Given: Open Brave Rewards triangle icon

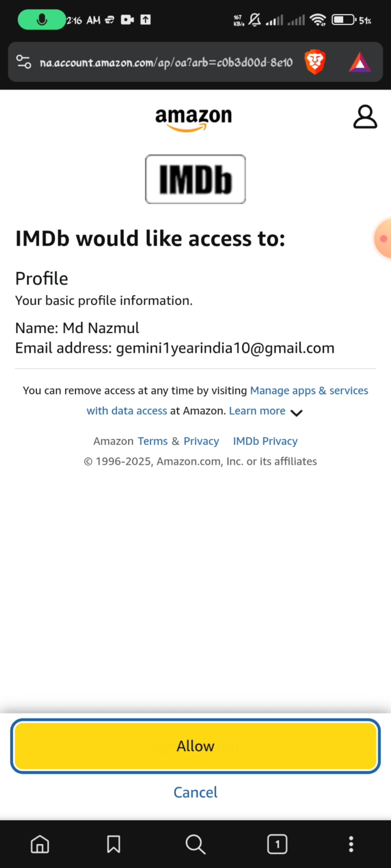Looking at the screenshot, I should pos(360,63).
